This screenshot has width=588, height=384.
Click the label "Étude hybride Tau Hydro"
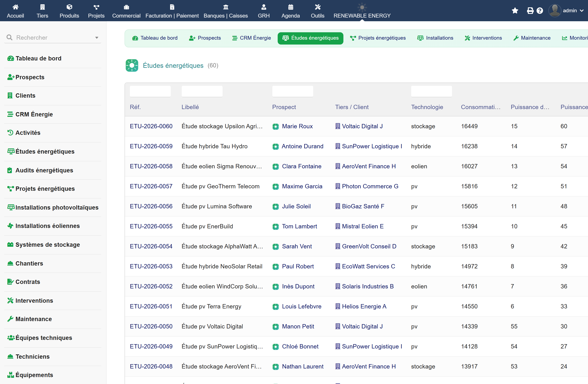214,146
